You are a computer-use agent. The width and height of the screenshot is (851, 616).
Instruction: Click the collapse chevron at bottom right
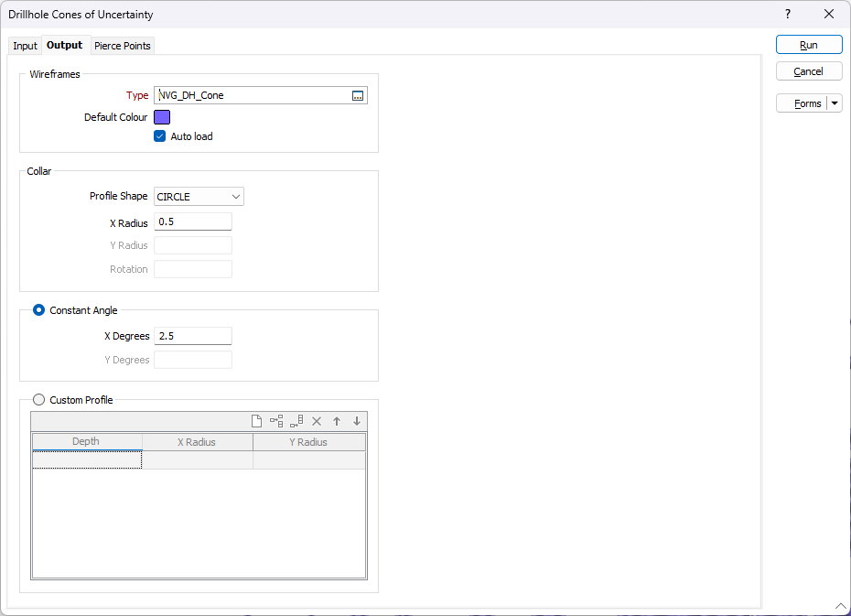(840, 606)
